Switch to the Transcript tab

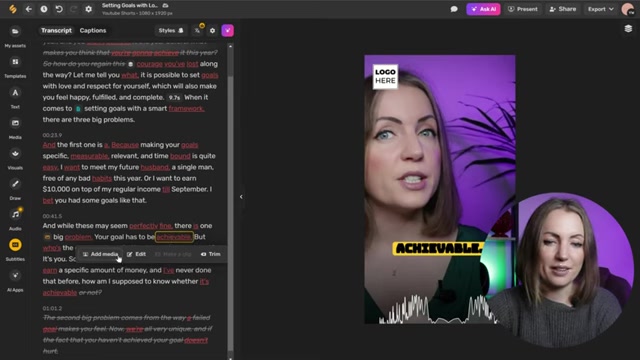click(56, 31)
